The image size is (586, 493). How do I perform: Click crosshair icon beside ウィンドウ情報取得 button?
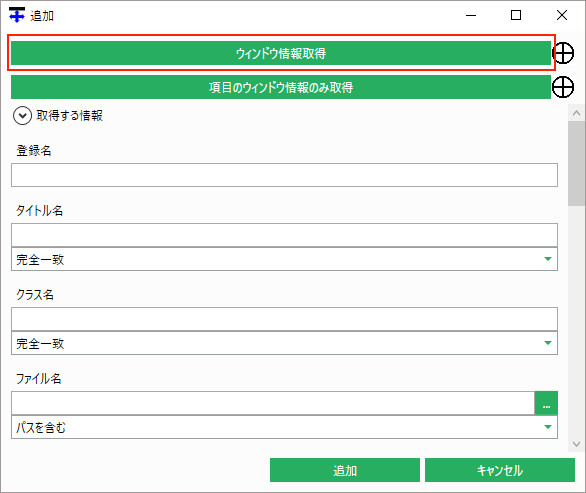[563, 53]
